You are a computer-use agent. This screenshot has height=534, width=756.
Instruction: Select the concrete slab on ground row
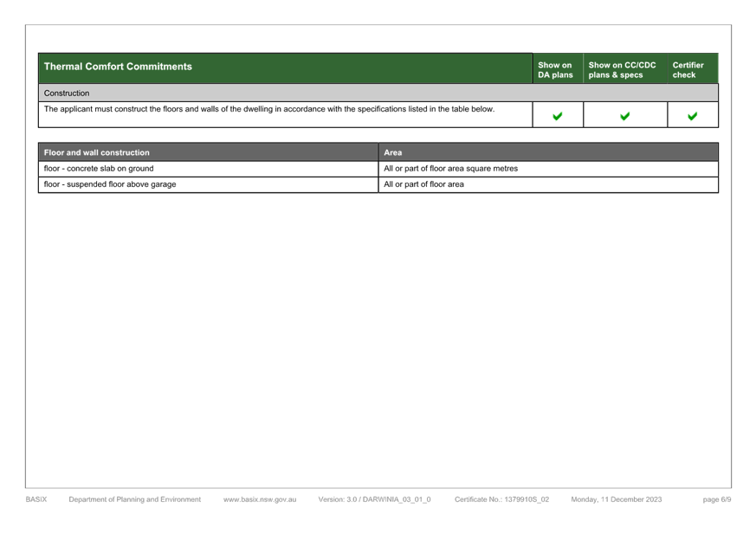[99, 169]
